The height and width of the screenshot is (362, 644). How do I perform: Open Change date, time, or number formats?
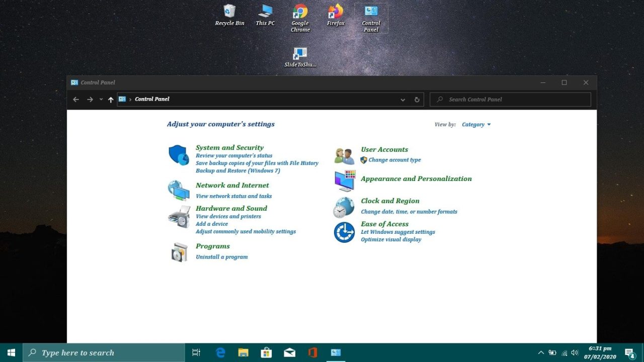[409, 212]
